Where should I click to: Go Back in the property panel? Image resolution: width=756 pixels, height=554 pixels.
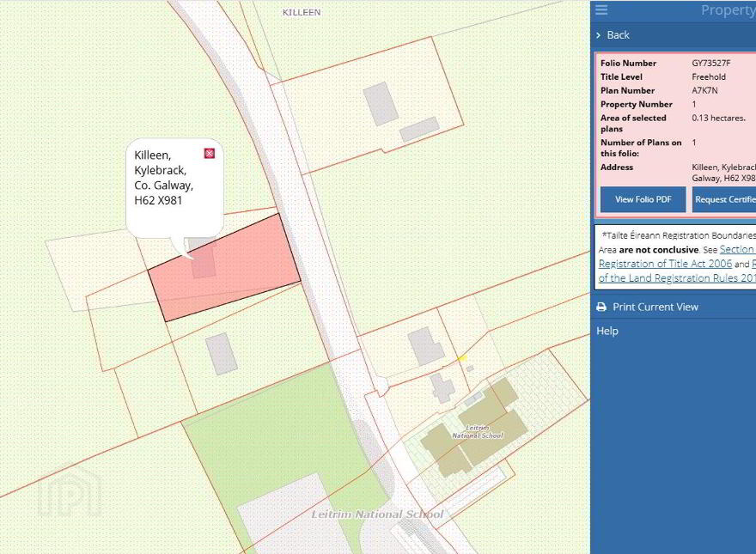point(618,35)
